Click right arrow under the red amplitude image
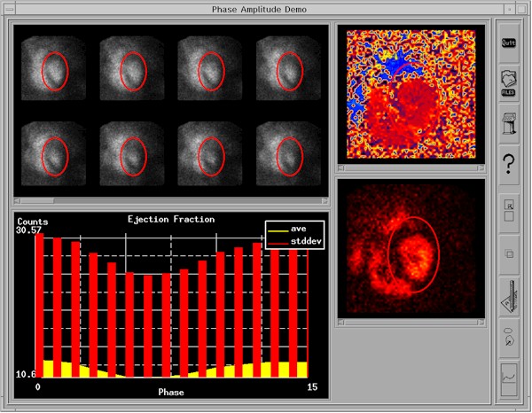 click(x=481, y=323)
